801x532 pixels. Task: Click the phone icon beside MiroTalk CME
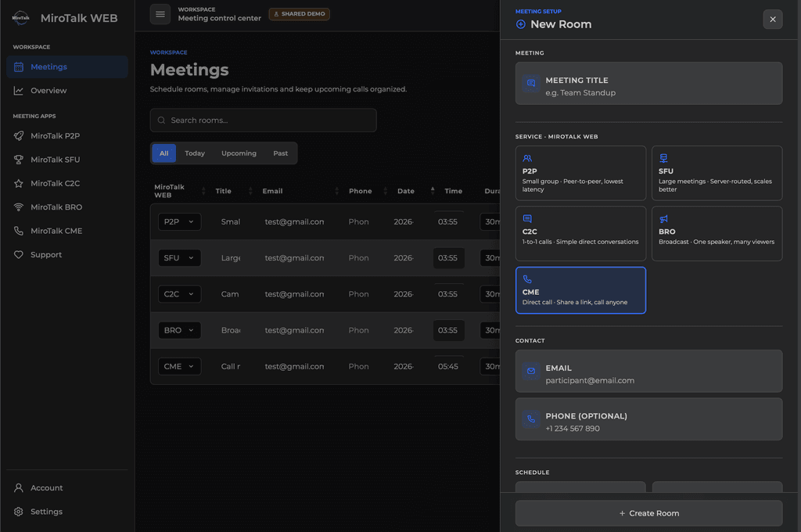[19, 231]
